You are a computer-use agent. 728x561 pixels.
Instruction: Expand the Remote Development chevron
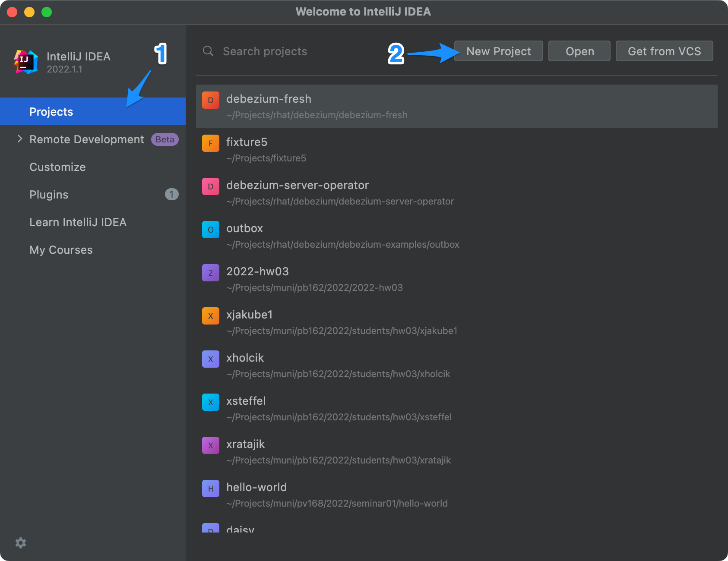[20, 139]
